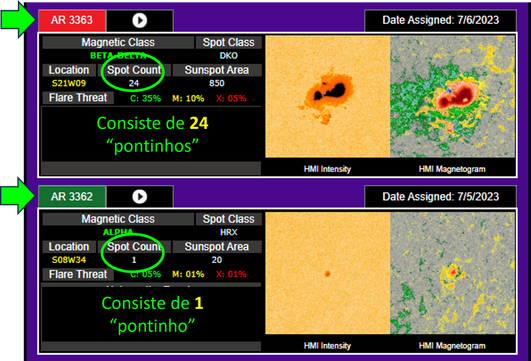Click the play icon beside AR 3362
The image size is (531, 361).
[x=140, y=196]
